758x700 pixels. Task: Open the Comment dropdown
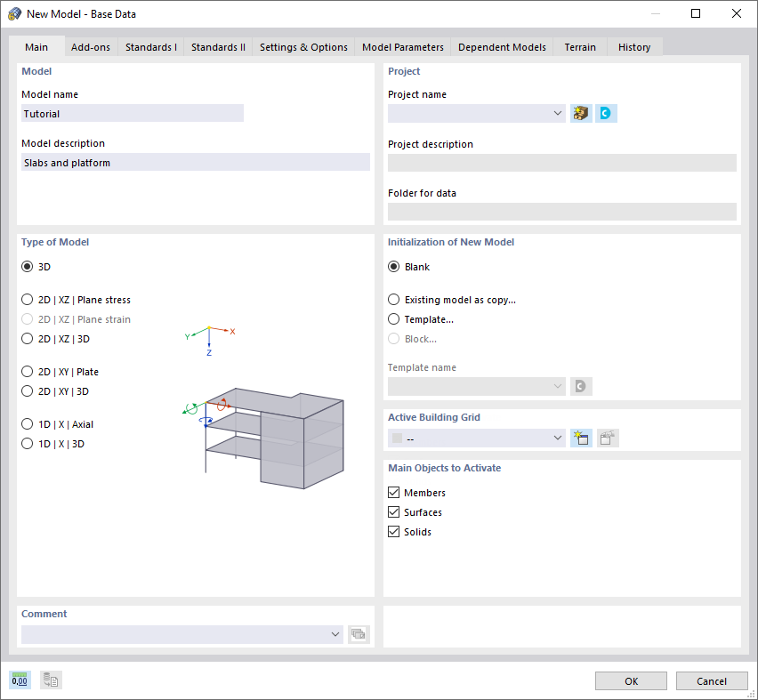coord(335,634)
